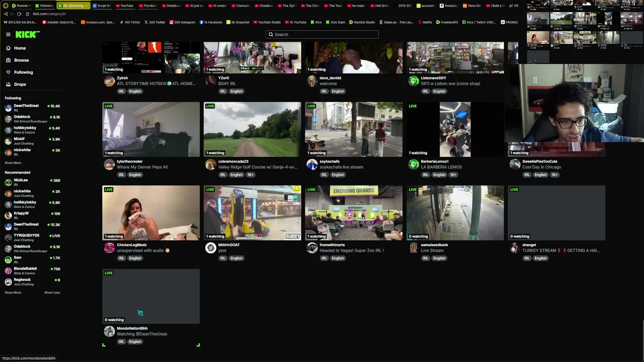Expand Following list with Show More
The width and height of the screenshot is (644, 362).
pyautogui.click(x=13, y=163)
